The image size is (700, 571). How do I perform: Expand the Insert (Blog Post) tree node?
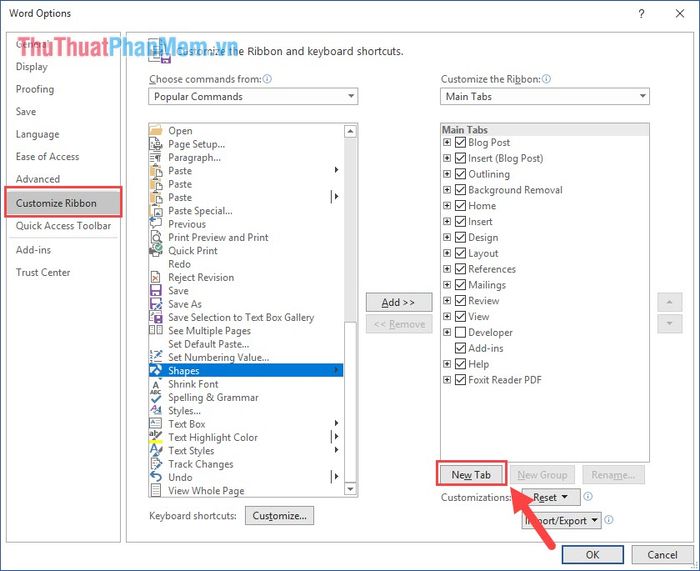click(447, 158)
